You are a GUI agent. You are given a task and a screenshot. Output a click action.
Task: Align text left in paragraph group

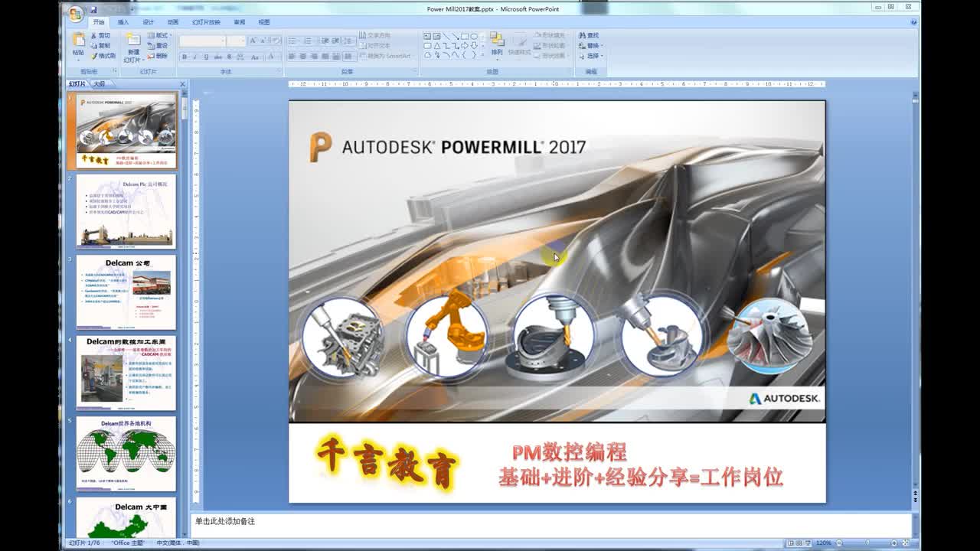tap(292, 57)
